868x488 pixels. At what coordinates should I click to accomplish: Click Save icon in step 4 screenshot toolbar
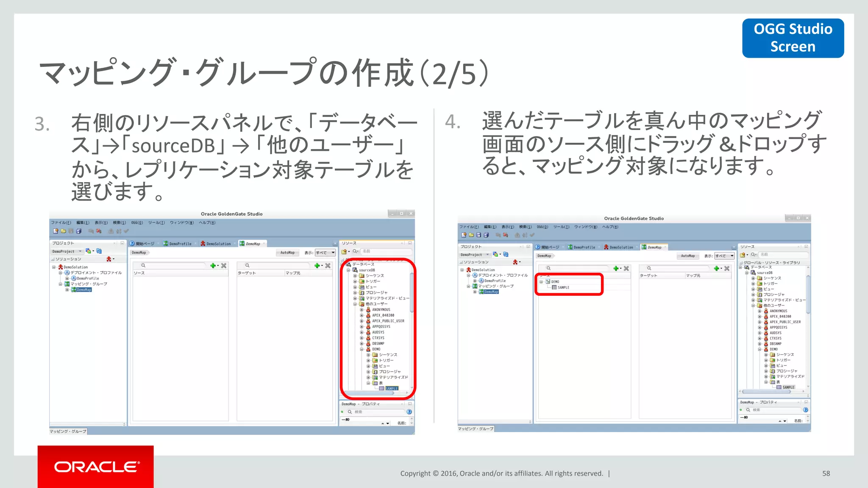point(479,235)
